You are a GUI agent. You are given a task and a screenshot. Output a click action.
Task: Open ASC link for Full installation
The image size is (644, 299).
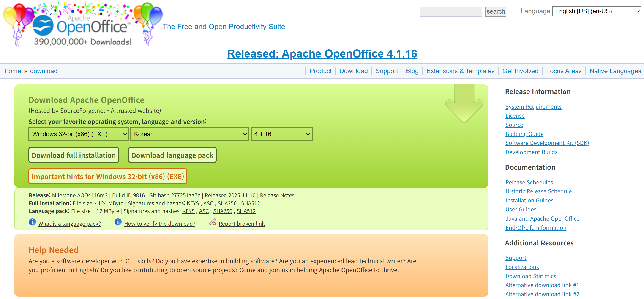(208, 203)
